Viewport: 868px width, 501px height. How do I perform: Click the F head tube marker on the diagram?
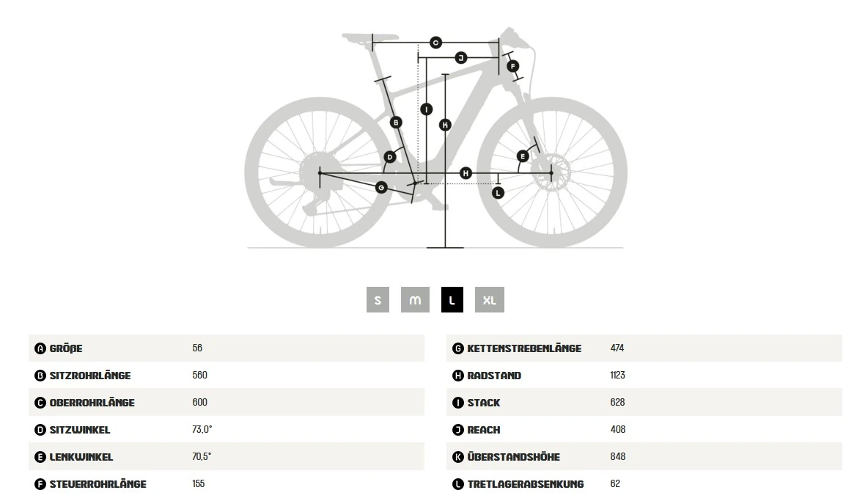coord(512,67)
